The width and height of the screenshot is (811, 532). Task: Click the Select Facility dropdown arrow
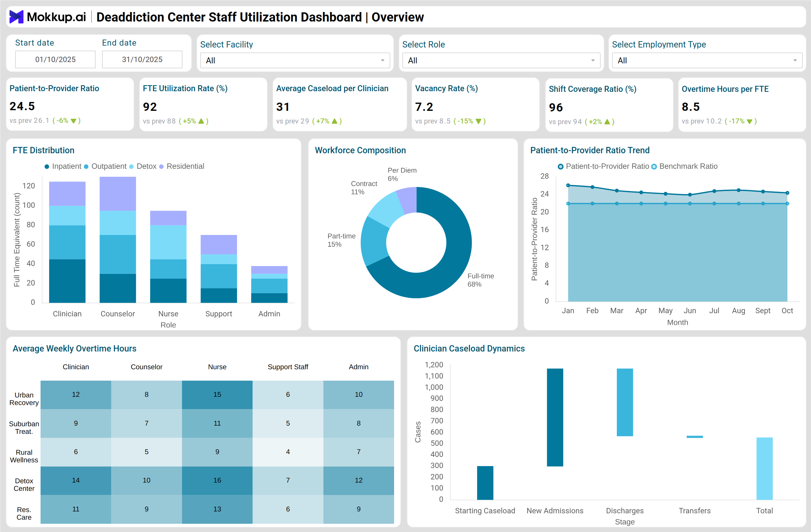(383, 60)
